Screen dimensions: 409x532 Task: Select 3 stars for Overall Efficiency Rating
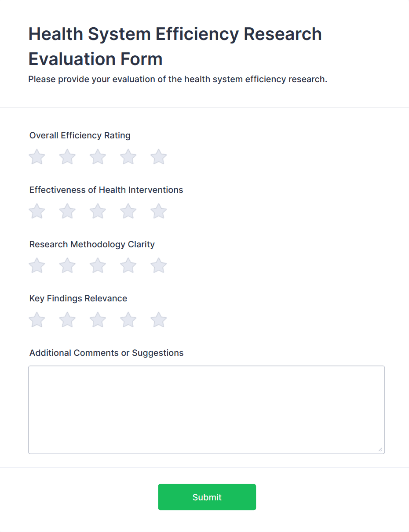pyautogui.click(x=98, y=157)
